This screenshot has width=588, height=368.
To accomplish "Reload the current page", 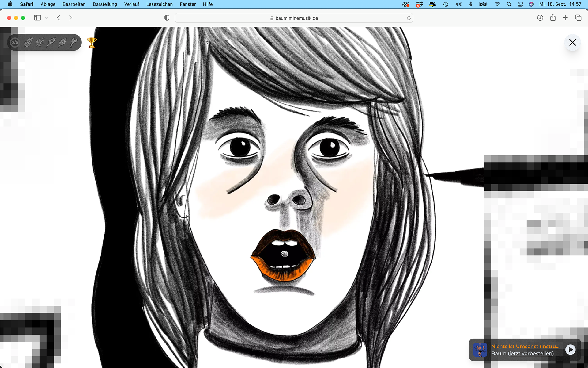I will pos(409,18).
